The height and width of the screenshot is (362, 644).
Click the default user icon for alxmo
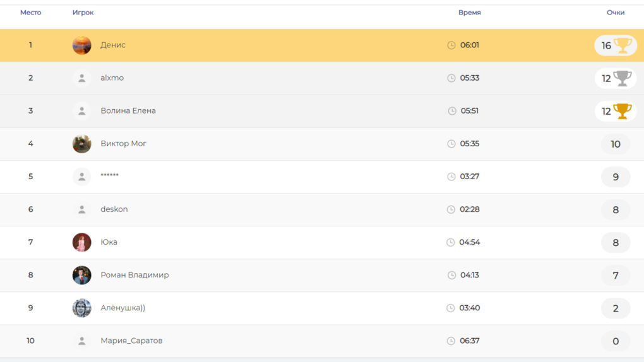point(82,78)
